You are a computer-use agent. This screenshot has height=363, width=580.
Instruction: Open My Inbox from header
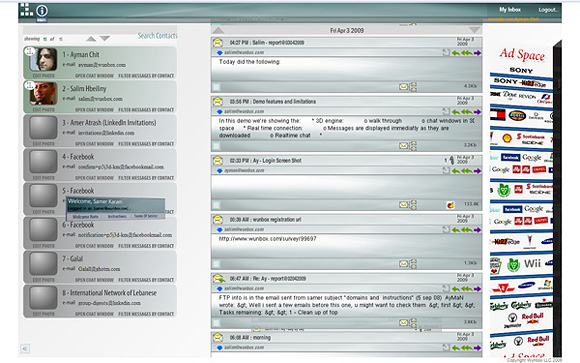[x=510, y=10]
